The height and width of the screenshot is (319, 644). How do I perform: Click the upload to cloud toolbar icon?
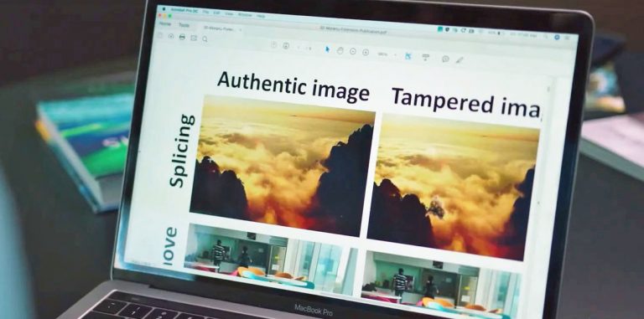click(171, 37)
